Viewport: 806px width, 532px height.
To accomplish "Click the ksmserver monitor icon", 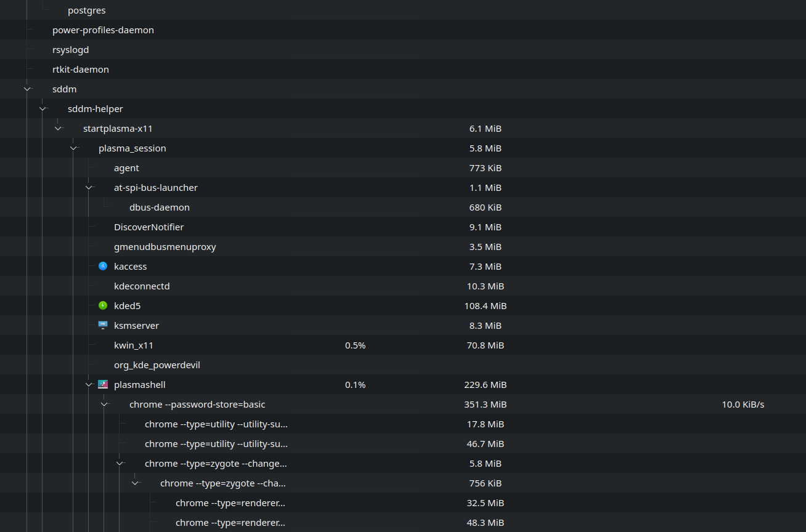I will click(103, 325).
